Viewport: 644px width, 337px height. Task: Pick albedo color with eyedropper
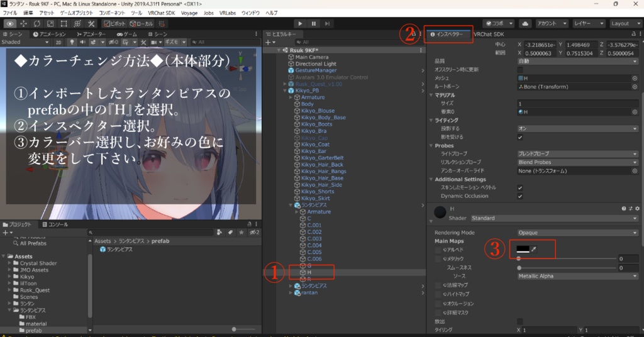(x=533, y=249)
